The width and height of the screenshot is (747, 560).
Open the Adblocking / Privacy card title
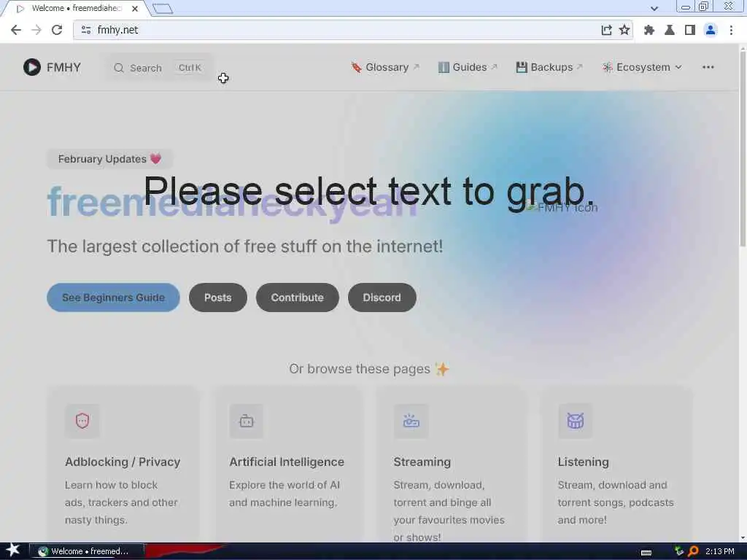(123, 462)
